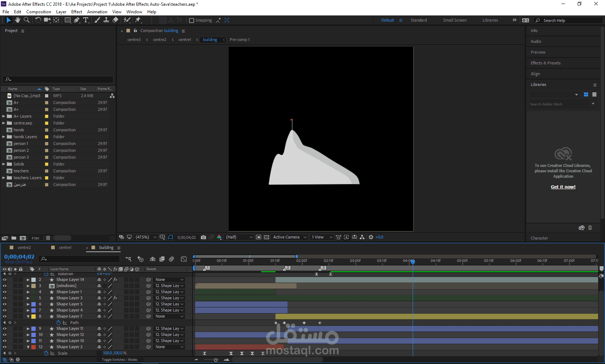Select the Hand tool
The image size is (605, 364).
point(17,20)
